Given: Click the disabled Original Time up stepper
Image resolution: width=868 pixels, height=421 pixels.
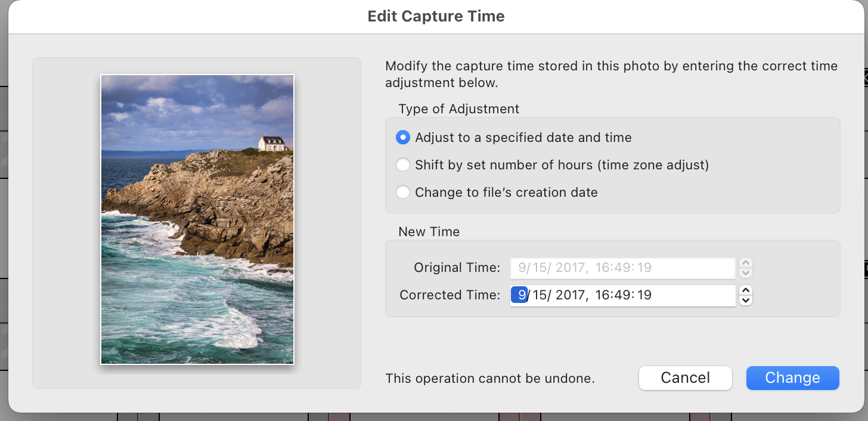Looking at the screenshot, I should point(745,264).
